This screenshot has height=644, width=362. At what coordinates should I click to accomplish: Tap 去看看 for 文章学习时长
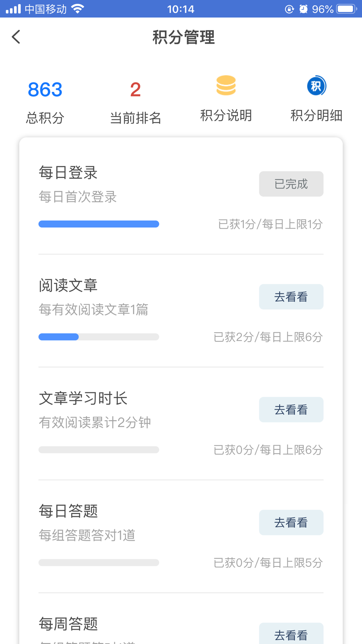click(291, 410)
